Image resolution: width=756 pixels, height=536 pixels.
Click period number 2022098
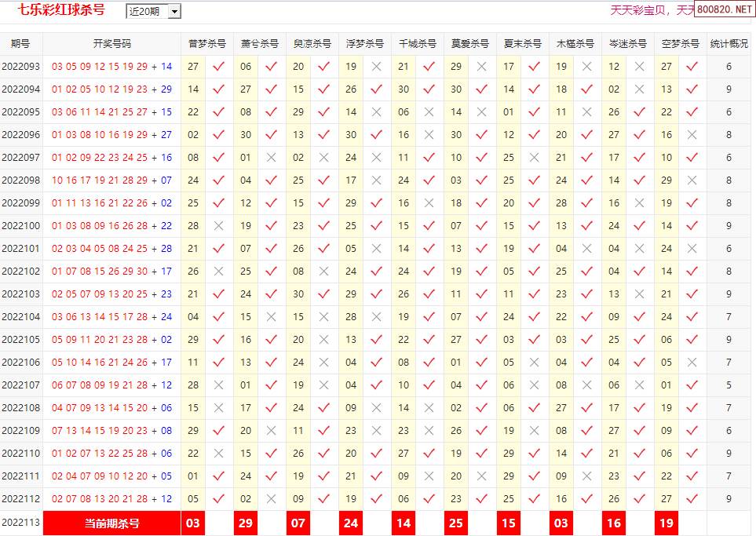[x=20, y=180]
